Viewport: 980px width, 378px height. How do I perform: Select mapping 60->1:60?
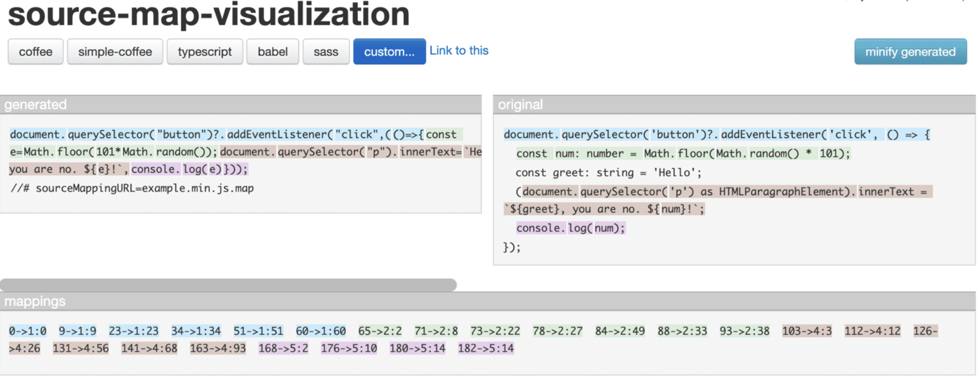point(321,331)
